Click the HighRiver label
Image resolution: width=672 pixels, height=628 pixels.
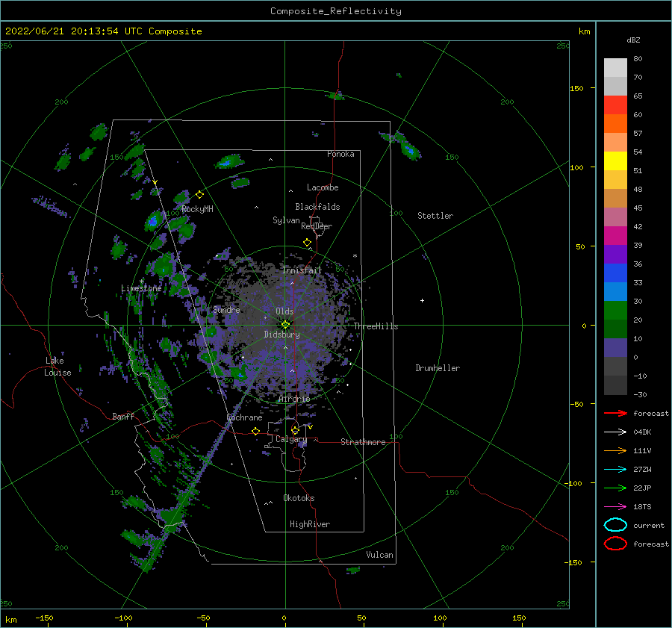click(x=310, y=524)
